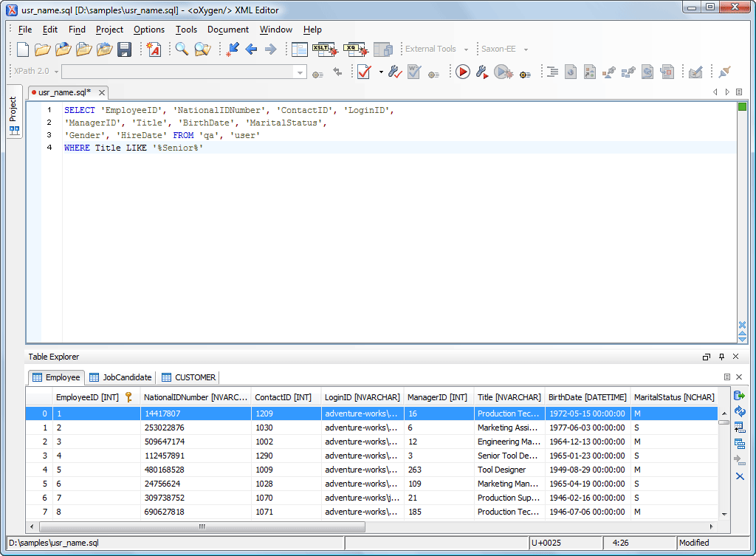Viewport: 756px width, 556px height.
Task: Select the Open File toolbar icon
Action: tap(42, 49)
